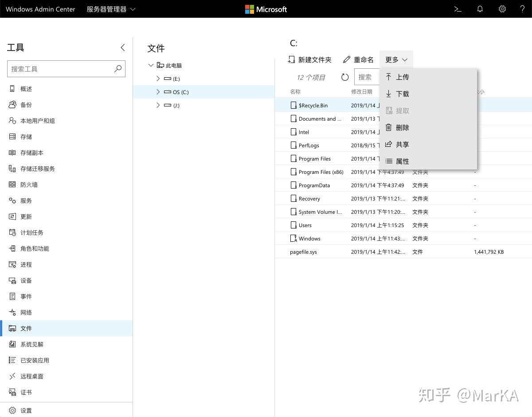The image size is (532, 417).
Task: Select the System Volume I... folder row
Action: (403, 212)
